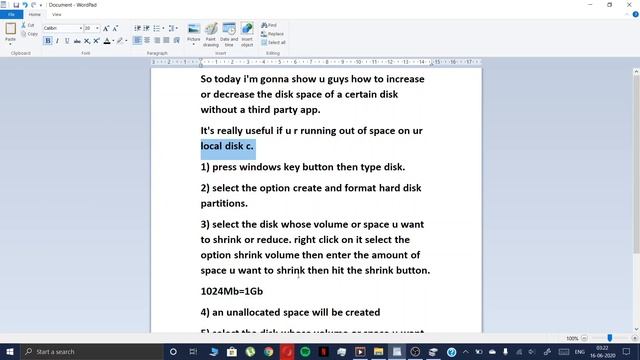Viewport: 640px width, 360px height.
Task: Decrease paragraph indent
Action: [138, 28]
